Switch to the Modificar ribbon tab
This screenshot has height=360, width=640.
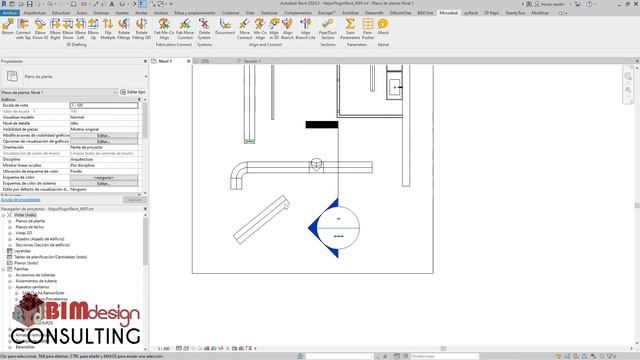point(540,13)
